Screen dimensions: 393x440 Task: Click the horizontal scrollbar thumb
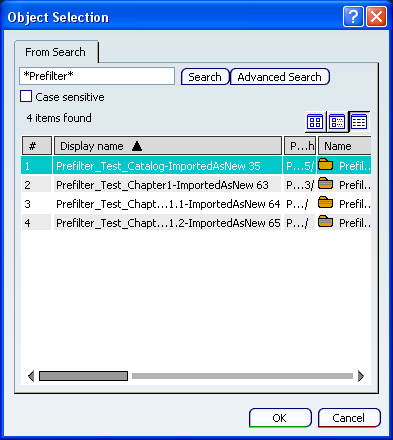(83, 376)
